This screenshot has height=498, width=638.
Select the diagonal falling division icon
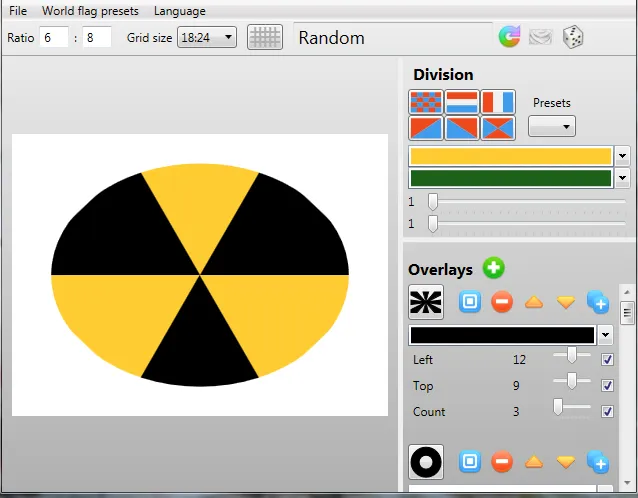coord(462,128)
